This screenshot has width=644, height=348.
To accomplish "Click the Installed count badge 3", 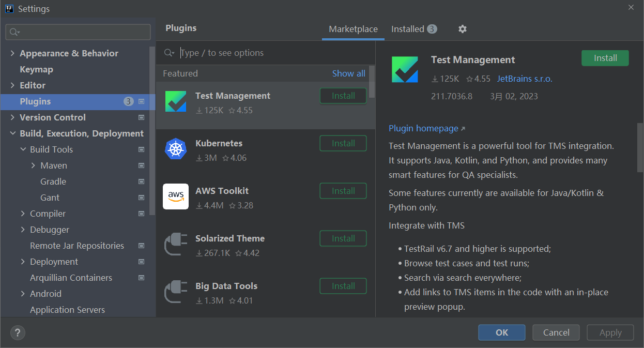I will click(432, 29).
